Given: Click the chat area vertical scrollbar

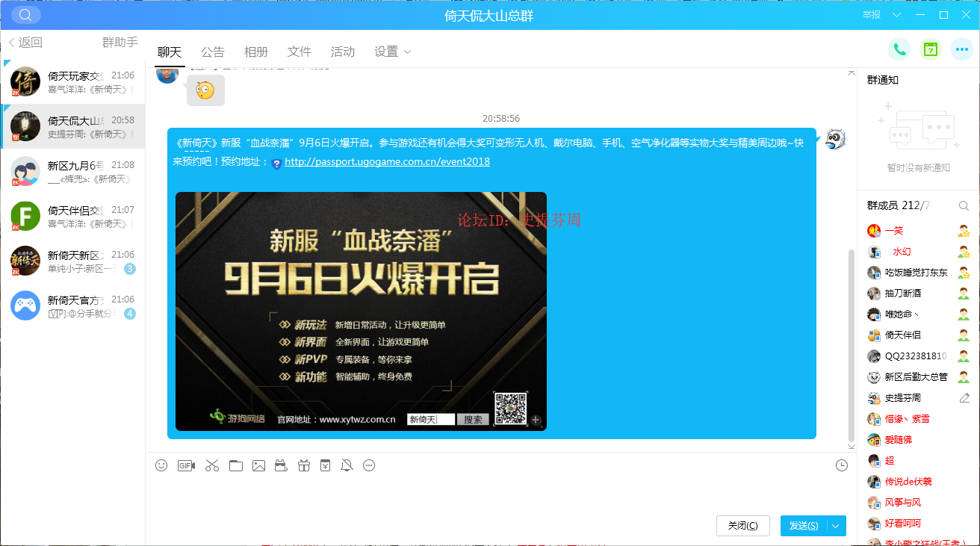Looking at the screenshot, I should tap(851, 345).
